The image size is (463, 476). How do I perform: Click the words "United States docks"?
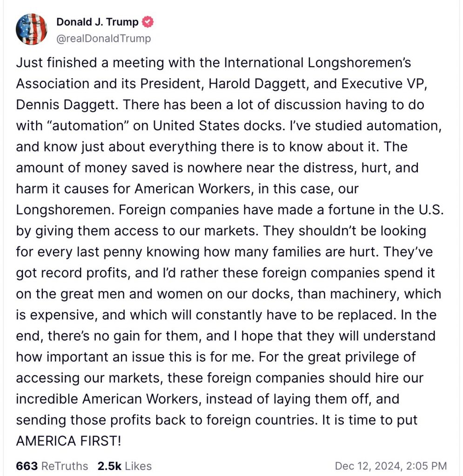(217, 126)
